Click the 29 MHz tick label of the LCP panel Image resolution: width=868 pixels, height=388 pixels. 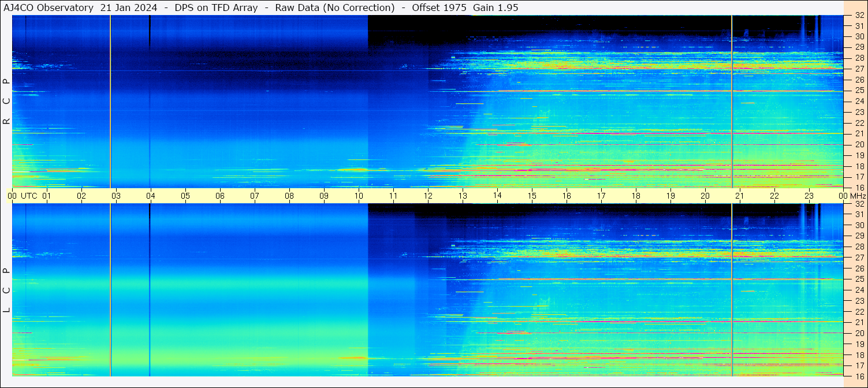click(x=859, y=236)
